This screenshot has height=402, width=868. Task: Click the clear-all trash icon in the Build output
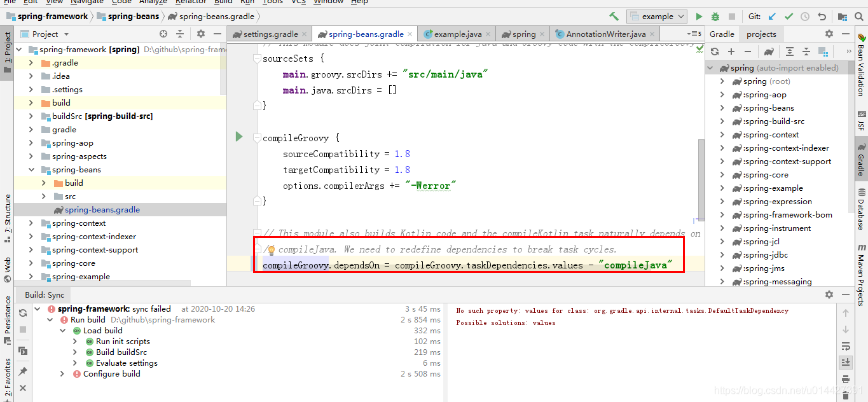point(846,395)
